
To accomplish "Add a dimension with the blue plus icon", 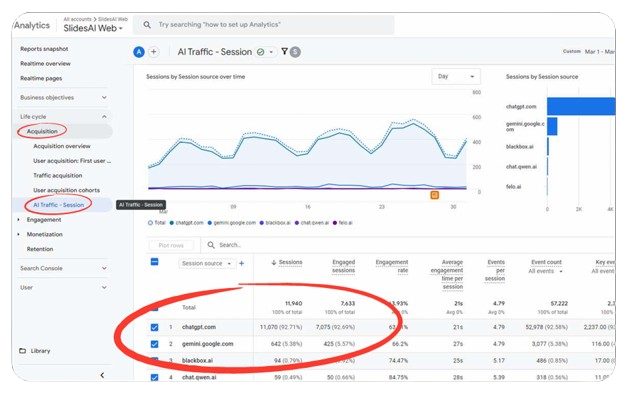I will point(242,263).
